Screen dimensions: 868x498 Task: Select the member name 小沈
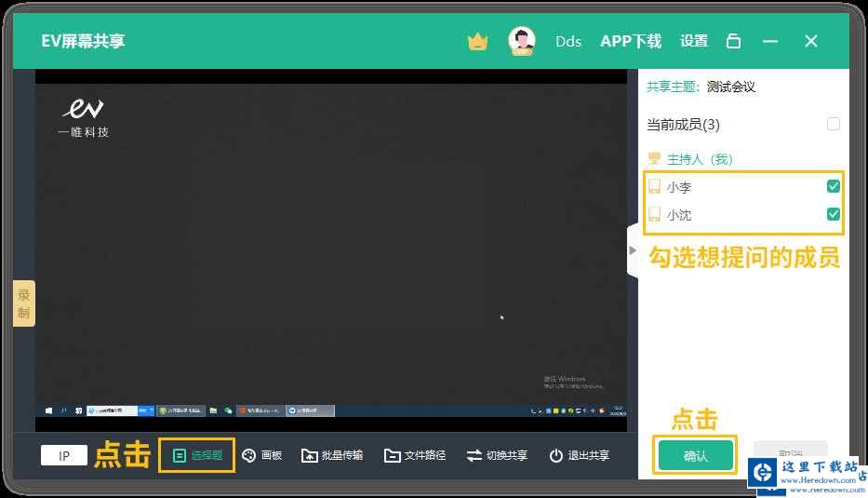tap(679, 215)
